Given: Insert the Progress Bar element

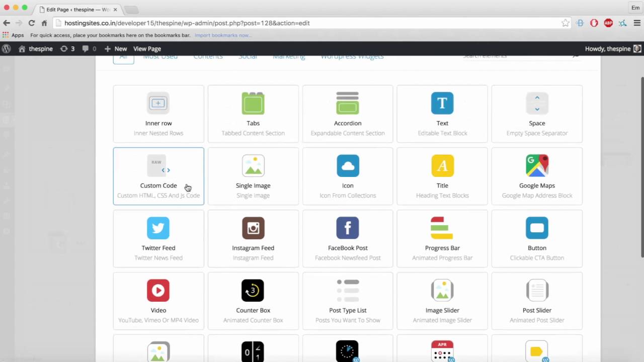Looking at the screenshot, I should [442, 238].
